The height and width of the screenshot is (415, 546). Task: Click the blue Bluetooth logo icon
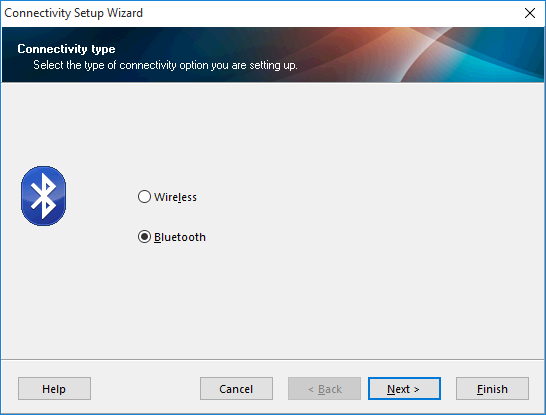pyautogui.click(x=44, y=196)
